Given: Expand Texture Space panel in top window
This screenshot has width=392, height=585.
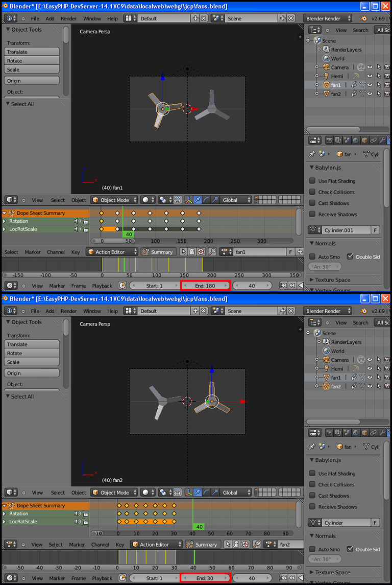Looking at the screenshot, I should (312, 280).
